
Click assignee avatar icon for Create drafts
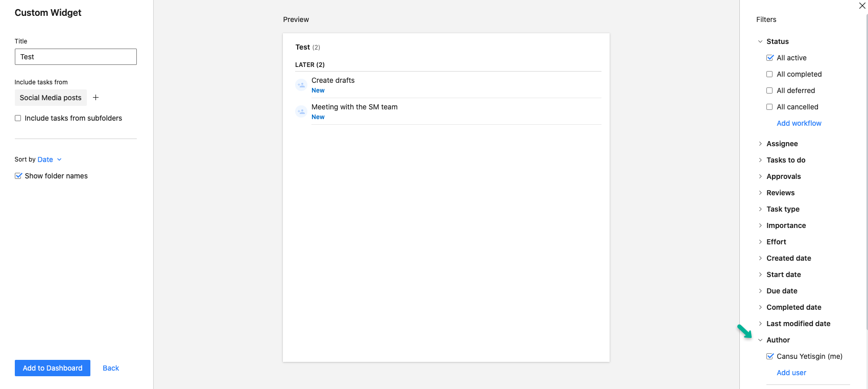301,85
